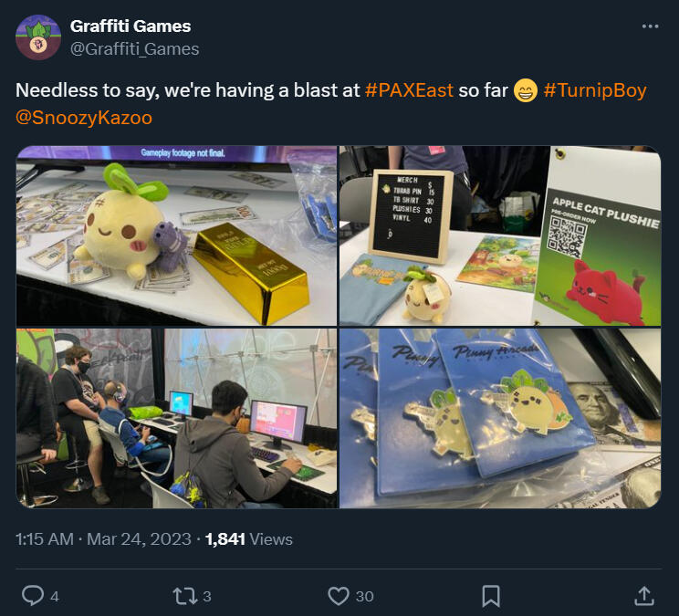
Task: Click the like count number 30
Action: coord(365,597)
